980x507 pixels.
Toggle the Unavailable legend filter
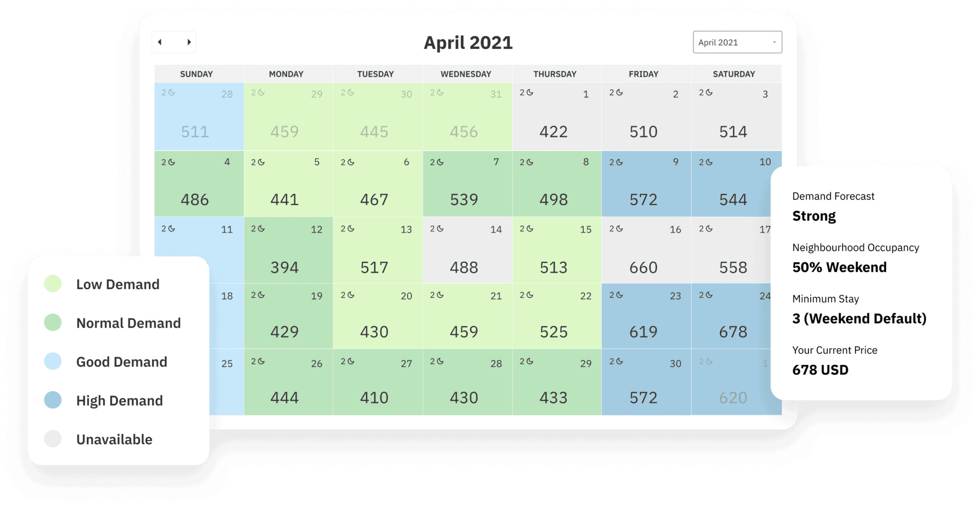114,439
